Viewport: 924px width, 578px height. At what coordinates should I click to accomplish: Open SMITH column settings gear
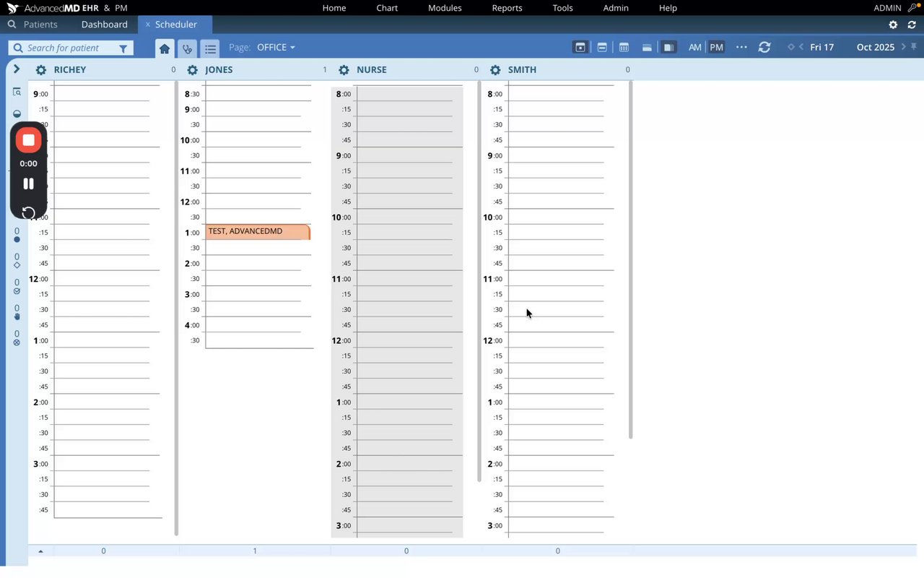pos(495,70)
